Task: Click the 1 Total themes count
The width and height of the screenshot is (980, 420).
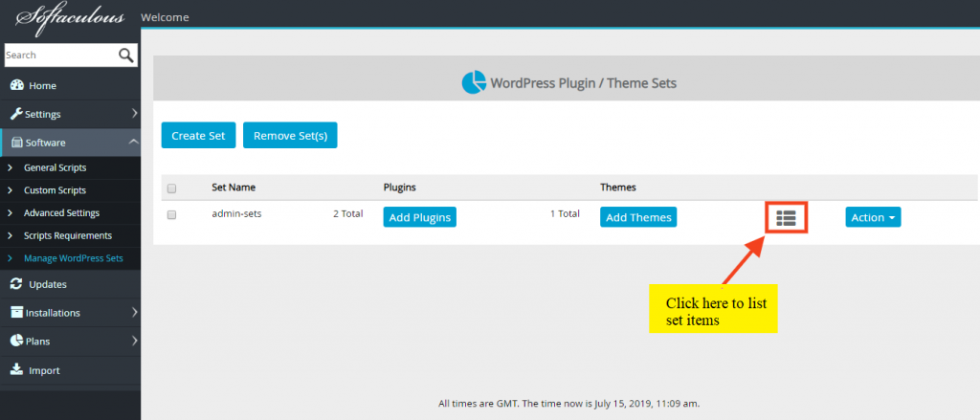Action: coord(565,213)
